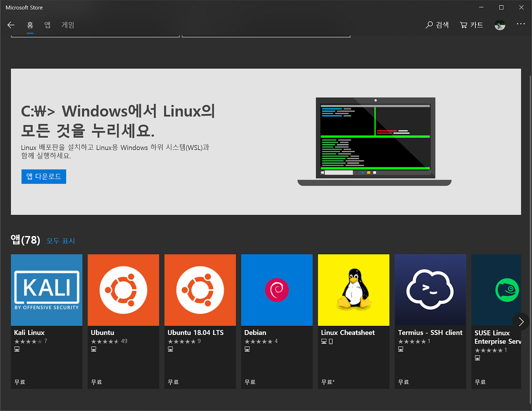Click the Ubuntu 18.04 LTS title text

pyautogui.click(x=196, y=333)
